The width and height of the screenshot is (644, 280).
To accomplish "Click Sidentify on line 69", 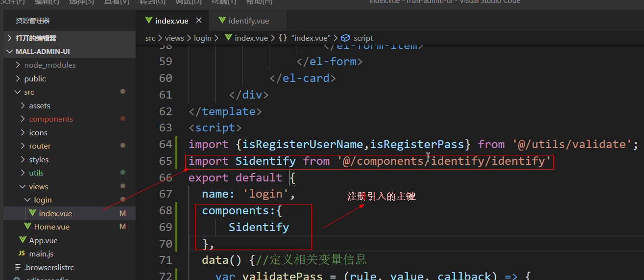I will [x=259, y=228].
